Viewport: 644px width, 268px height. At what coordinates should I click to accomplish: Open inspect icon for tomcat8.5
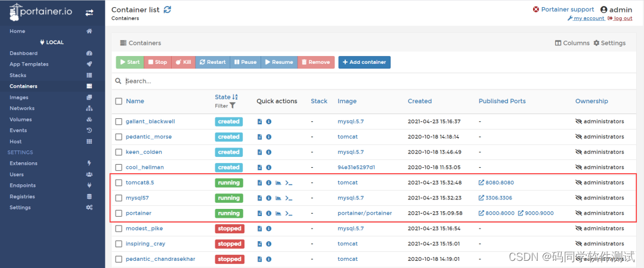268,183
